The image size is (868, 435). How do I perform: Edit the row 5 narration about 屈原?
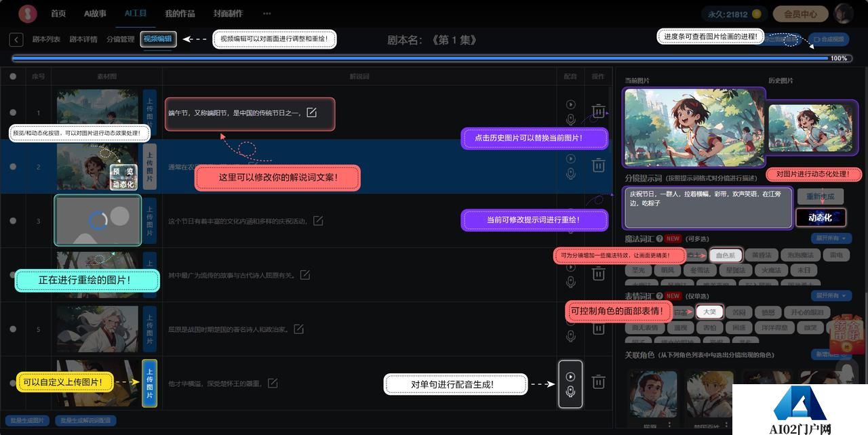[298, 329]
